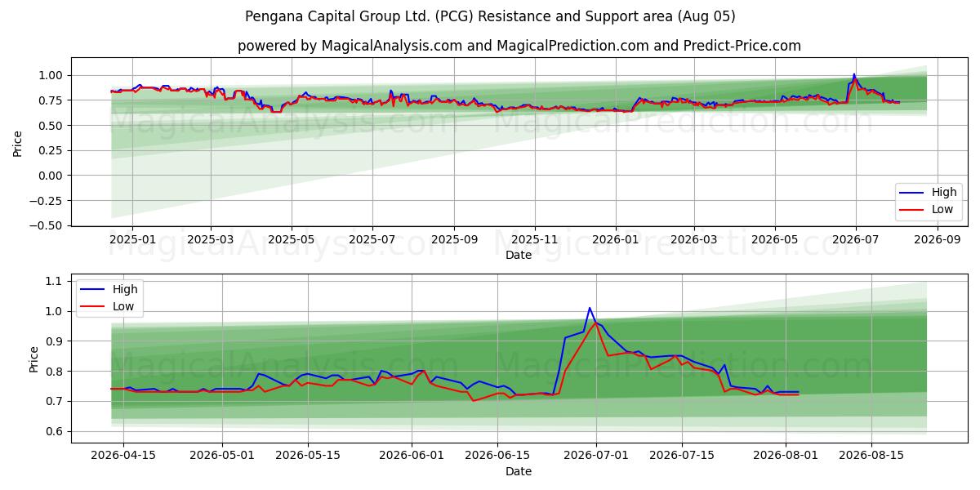The width and height of the screenshot is (980, 490).
Task: Click the '−0.25' y-axis tick in upper chart
Action: 47,201
